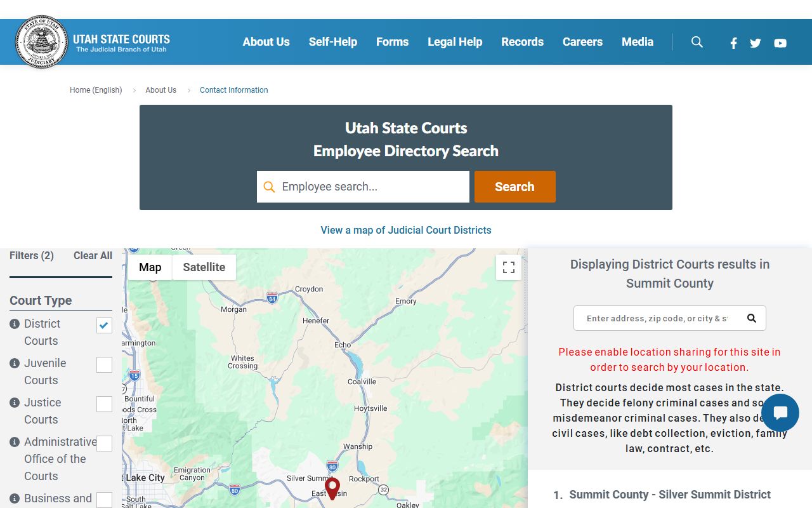Open the Twitter page icon

[x=755, y=43]
